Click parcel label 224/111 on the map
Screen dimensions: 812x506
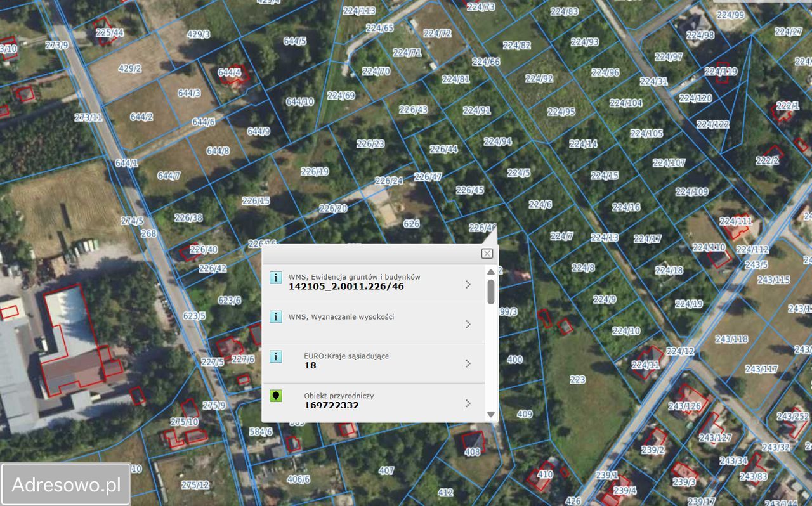(736, 221)
